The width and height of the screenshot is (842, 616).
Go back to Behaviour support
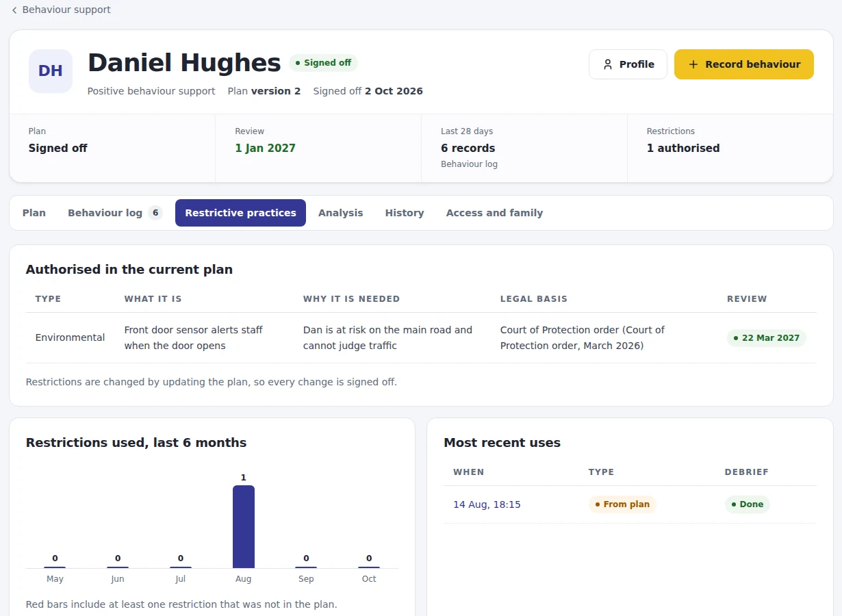point(60,10)
